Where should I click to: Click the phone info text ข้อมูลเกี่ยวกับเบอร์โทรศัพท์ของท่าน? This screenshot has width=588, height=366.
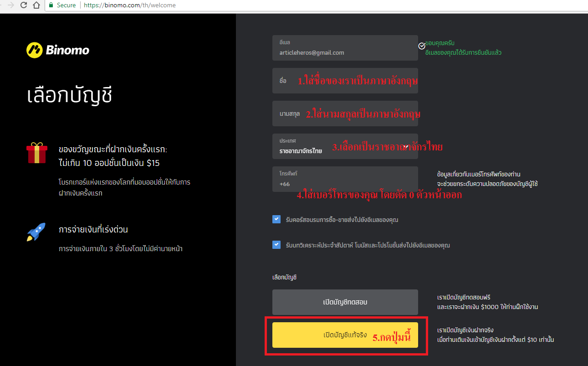tap(479, 175)
